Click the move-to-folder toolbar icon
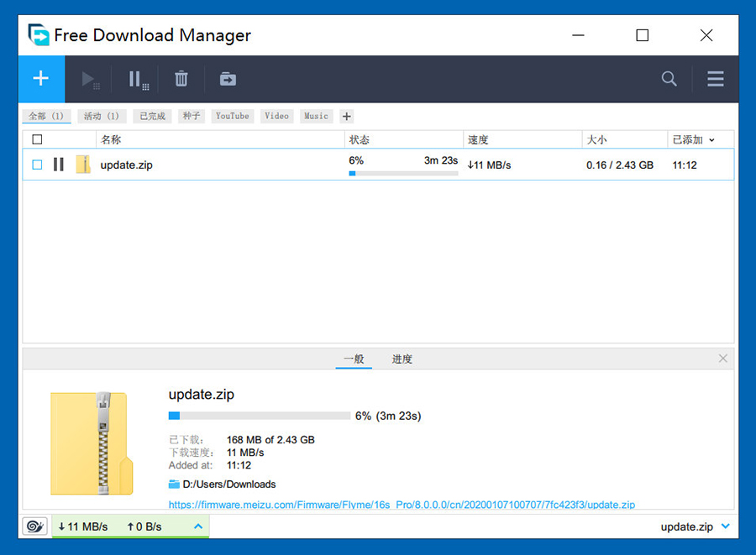 pyautogui.click(x=228, y=79)
